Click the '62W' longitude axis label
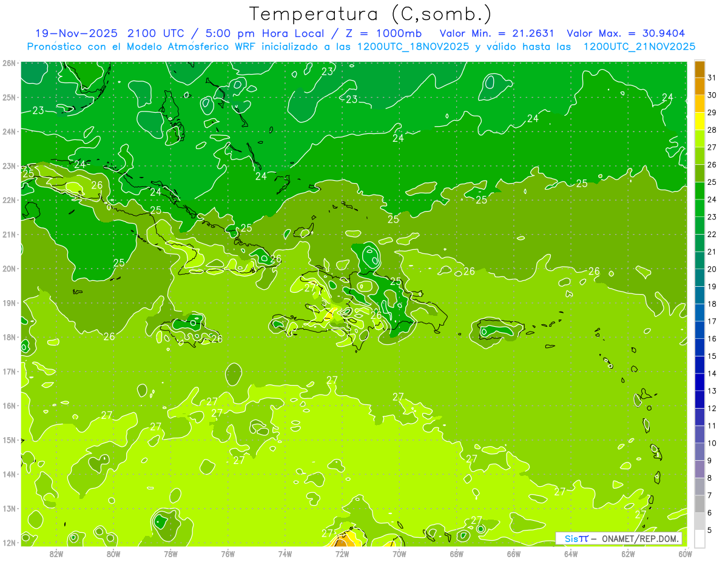 click(x=628, y=554)
